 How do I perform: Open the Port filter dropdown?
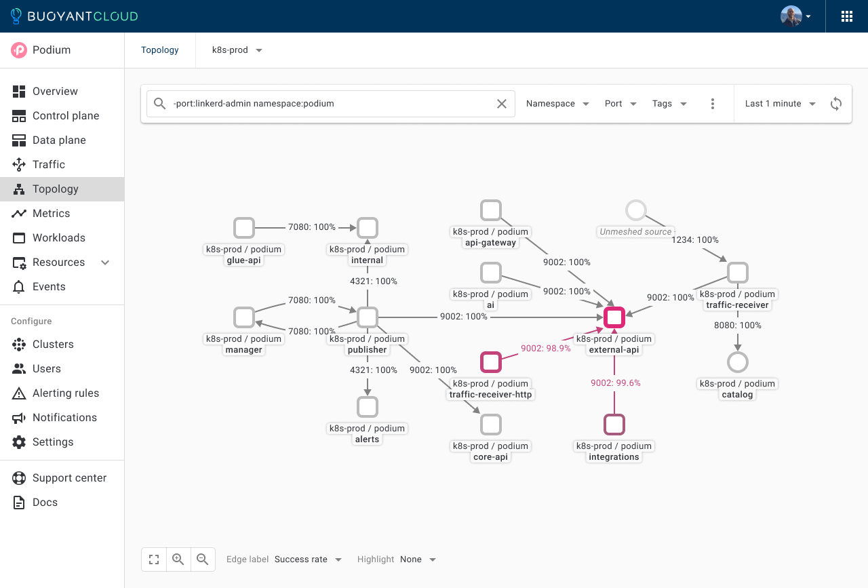click(x=620, y=104)
